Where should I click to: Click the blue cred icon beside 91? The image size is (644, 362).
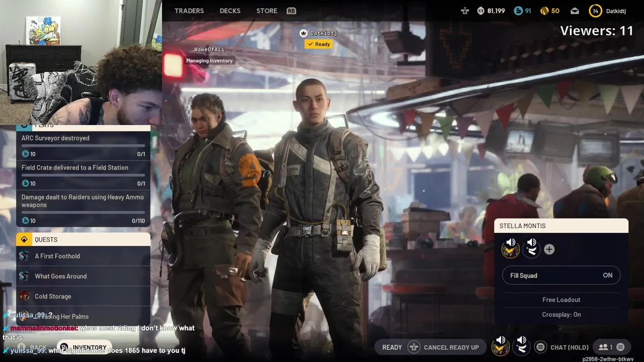tap(518, 11)
